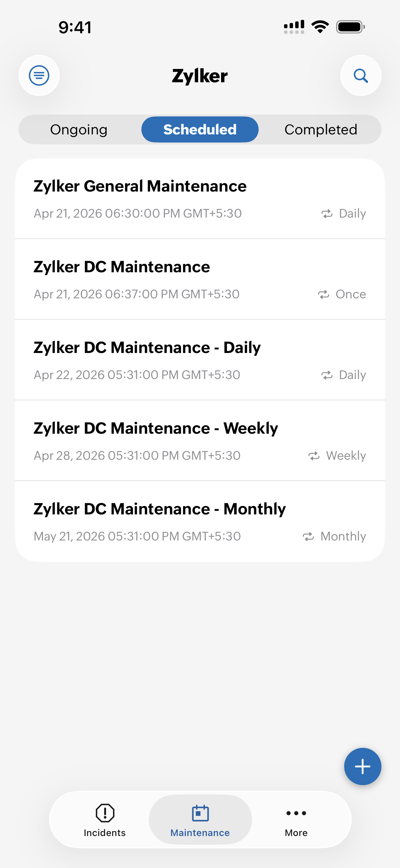Tap the repeat icon beside Weekly

tap(314, 456)
